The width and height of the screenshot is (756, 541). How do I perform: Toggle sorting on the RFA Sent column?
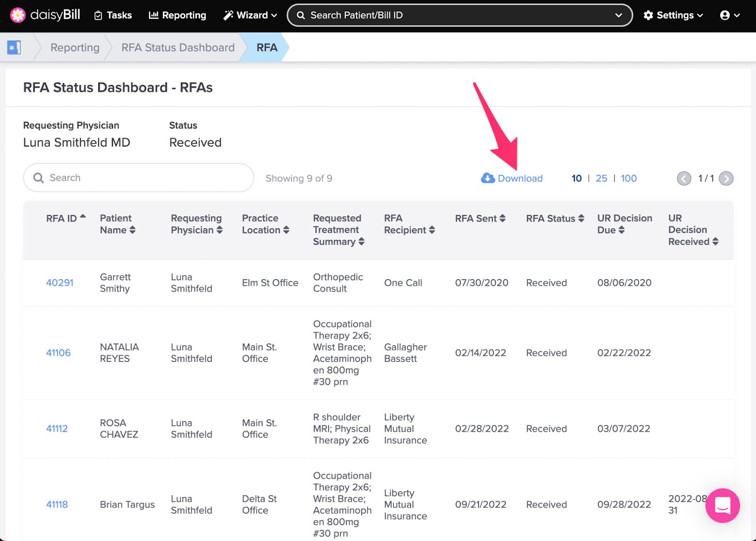tap(503, 218)
